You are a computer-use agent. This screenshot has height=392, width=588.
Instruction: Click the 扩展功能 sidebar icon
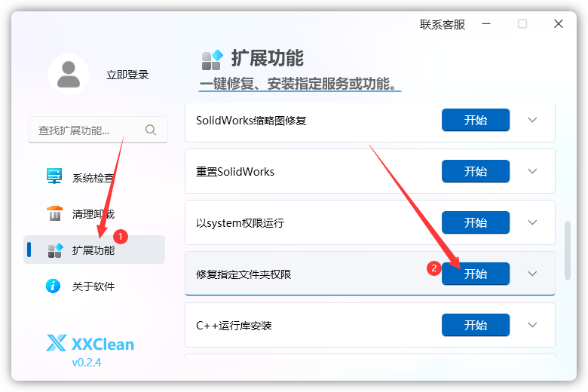coord(54,250)
